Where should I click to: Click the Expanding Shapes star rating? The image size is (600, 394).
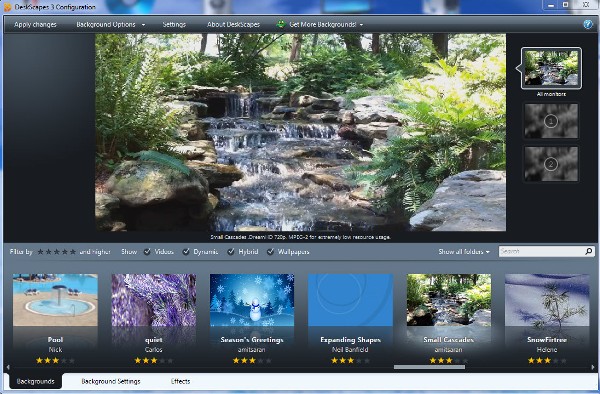[351, 360]
